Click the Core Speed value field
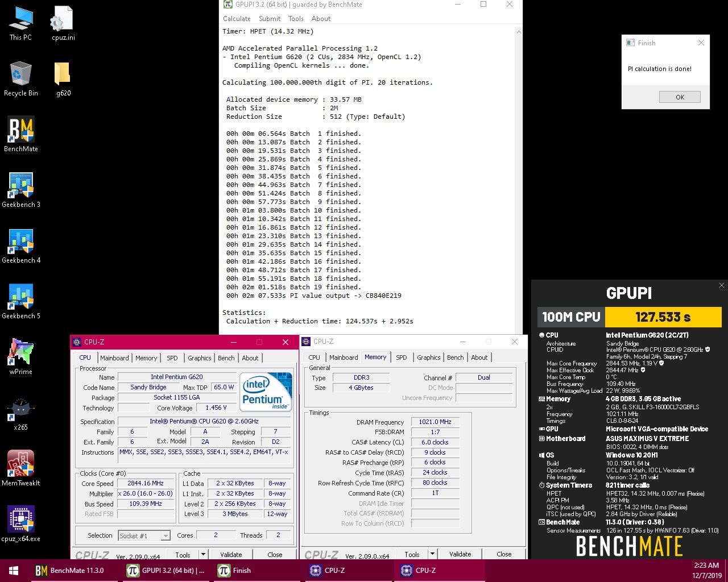 coord(146,483)
